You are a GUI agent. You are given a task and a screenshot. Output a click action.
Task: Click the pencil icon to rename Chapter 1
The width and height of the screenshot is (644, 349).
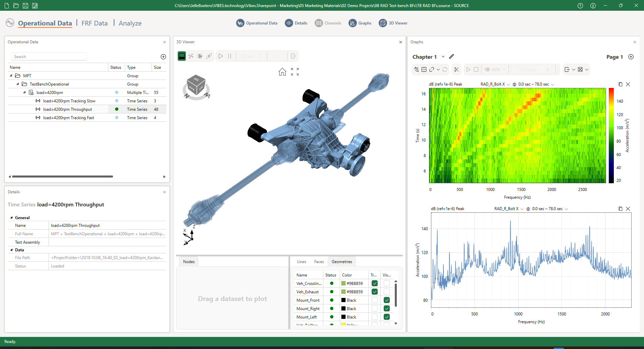451,57
